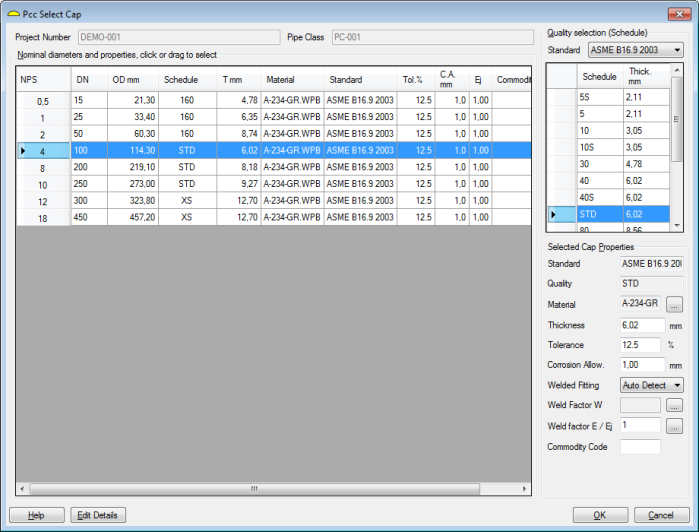
Task: Select schedule 10S in the quality list
Action: [x=600, y=147]
